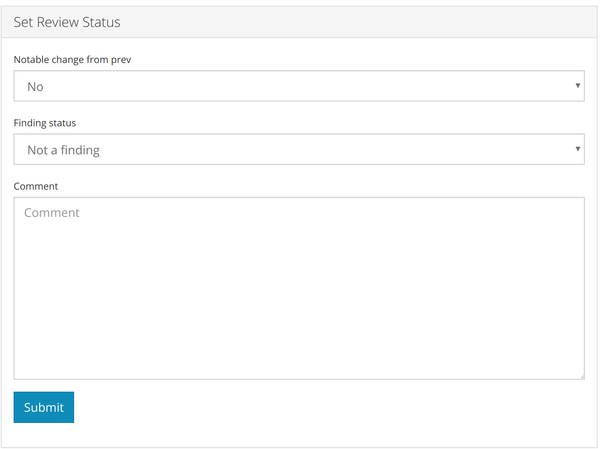This screenshot has width=600, height=449.
Task: Click the "Finding status" label
Action: [45, 123]
